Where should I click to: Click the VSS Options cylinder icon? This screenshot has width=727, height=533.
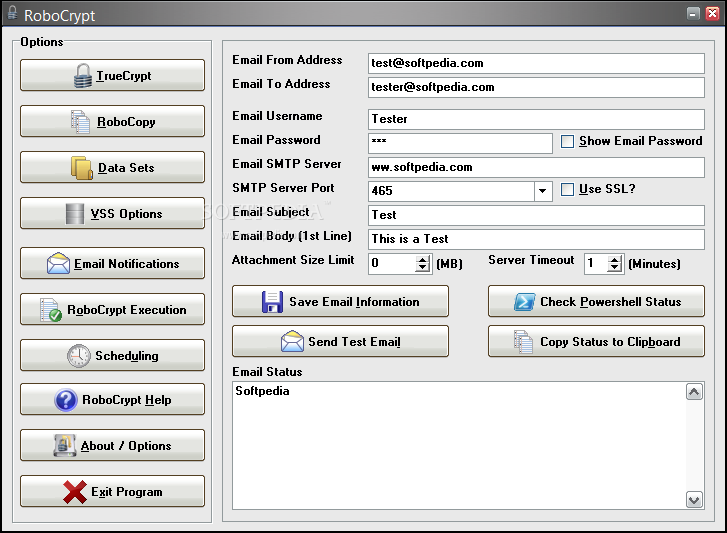tap(75, 214)
